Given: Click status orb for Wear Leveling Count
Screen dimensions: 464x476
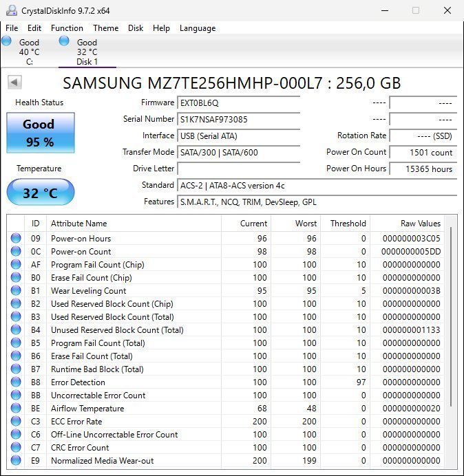Looking at the screenshot, I should pyautogui.click(x=16, y=290).
